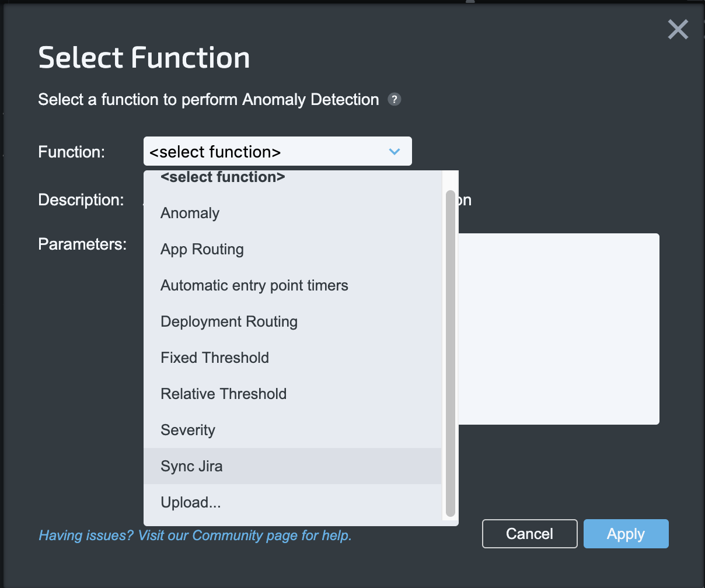The image size is (705, 588).
Task: Select the Sync Jira function
Action: [x=191, y=467]
